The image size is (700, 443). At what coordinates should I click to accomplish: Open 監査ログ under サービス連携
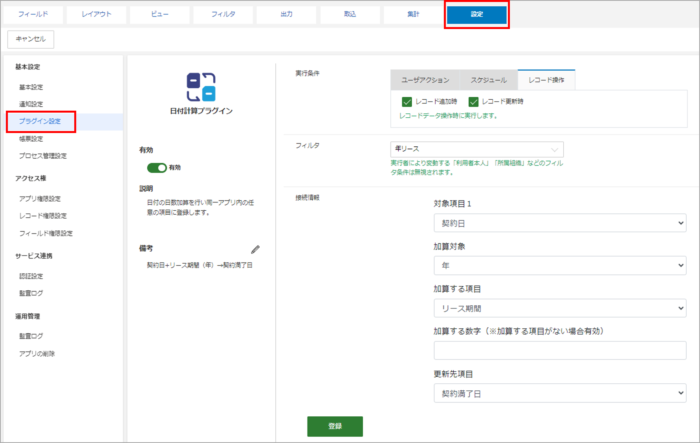pos(31,293)
